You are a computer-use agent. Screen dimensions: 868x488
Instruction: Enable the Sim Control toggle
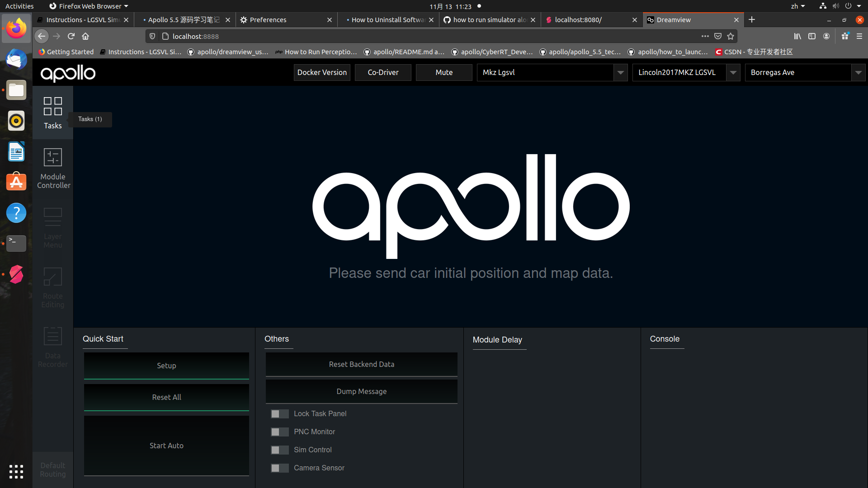click(279, 450)
